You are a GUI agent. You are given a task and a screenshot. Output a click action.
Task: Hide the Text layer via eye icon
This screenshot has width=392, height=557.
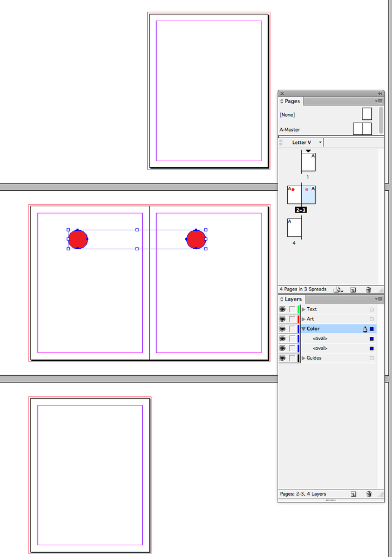coord(283,309)
